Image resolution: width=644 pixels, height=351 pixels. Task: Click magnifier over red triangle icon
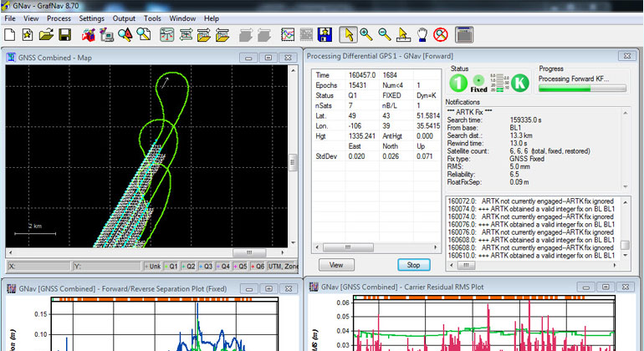point(125,35)
